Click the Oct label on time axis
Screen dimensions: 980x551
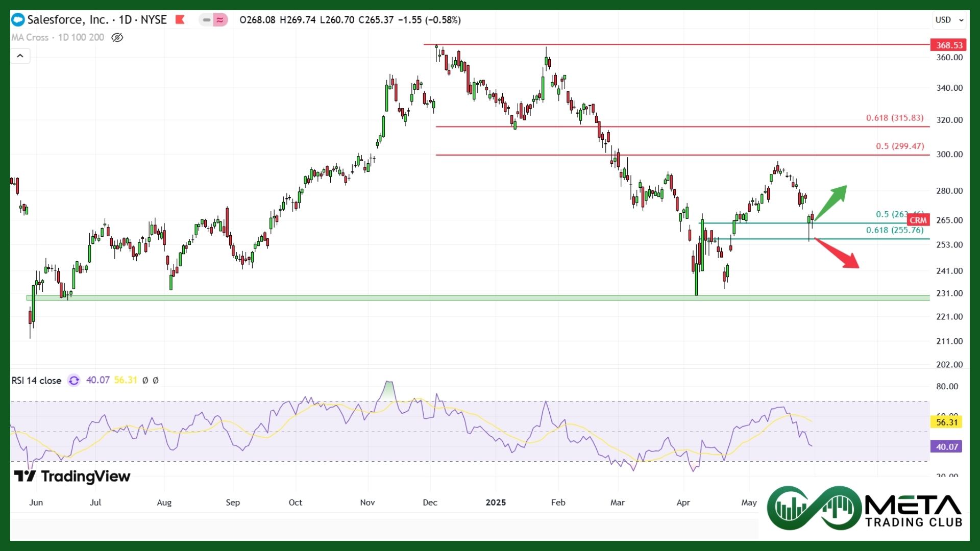[x=296, y=503]
